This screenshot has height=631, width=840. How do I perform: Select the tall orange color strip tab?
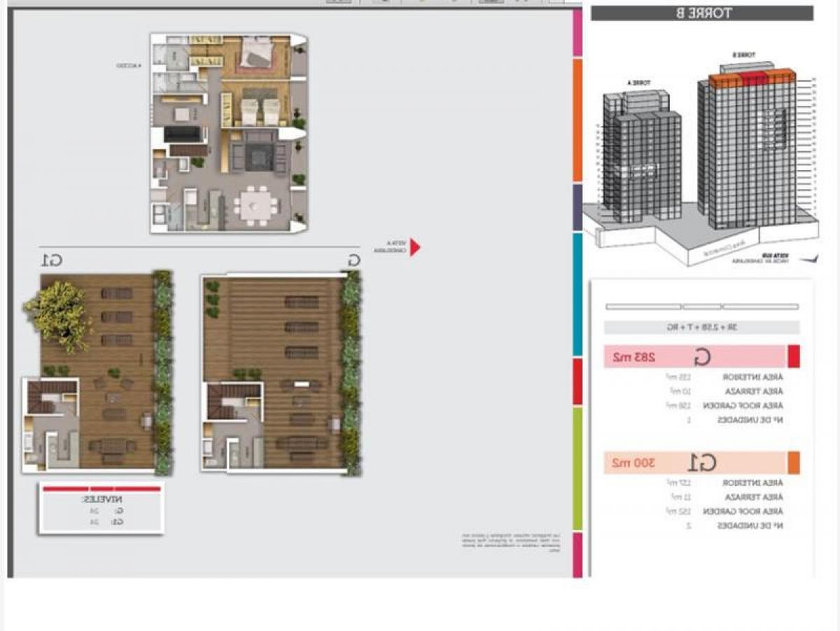coord(577,120)
